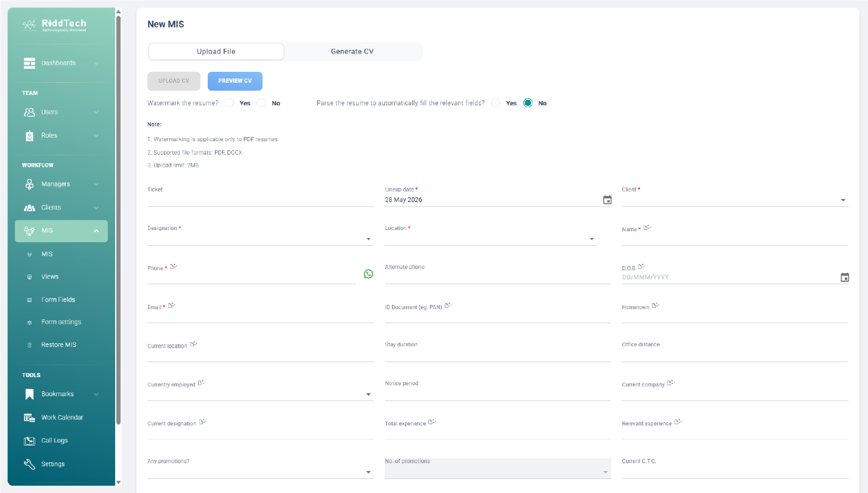Click the Upload CV button
The width and height of the screenshot is (868, 493).
click(174, 81)
